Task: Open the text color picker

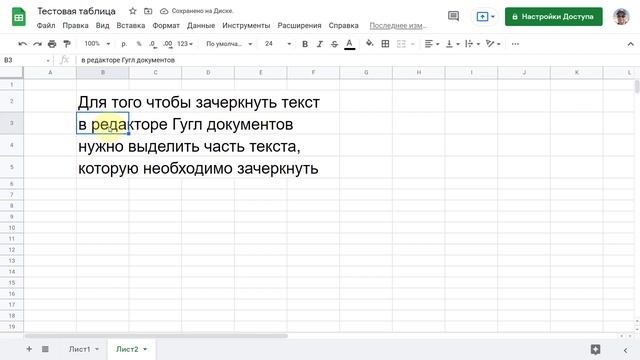Action: point(349,44)
